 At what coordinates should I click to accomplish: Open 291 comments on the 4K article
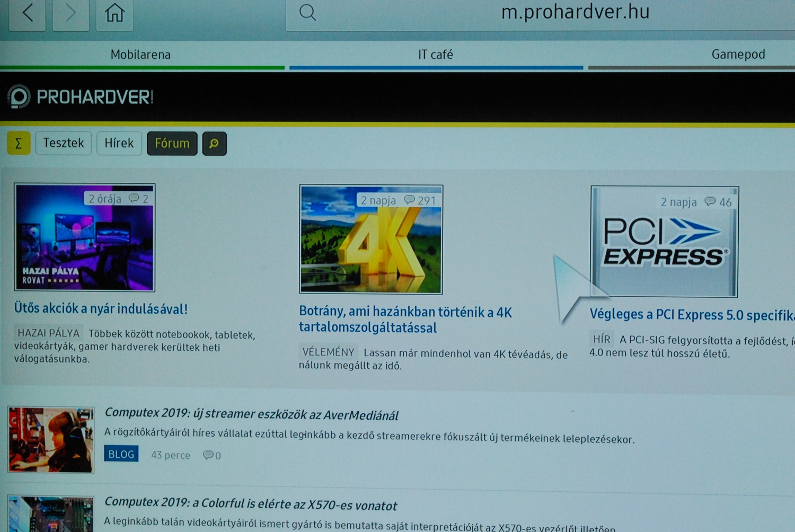tap(420, 200)
